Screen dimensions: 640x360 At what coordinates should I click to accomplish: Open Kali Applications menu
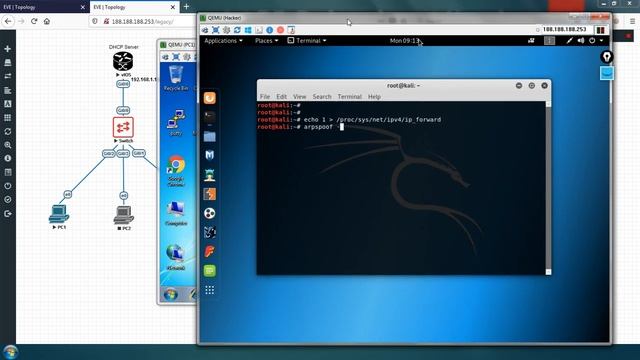(x=223, y=40)
